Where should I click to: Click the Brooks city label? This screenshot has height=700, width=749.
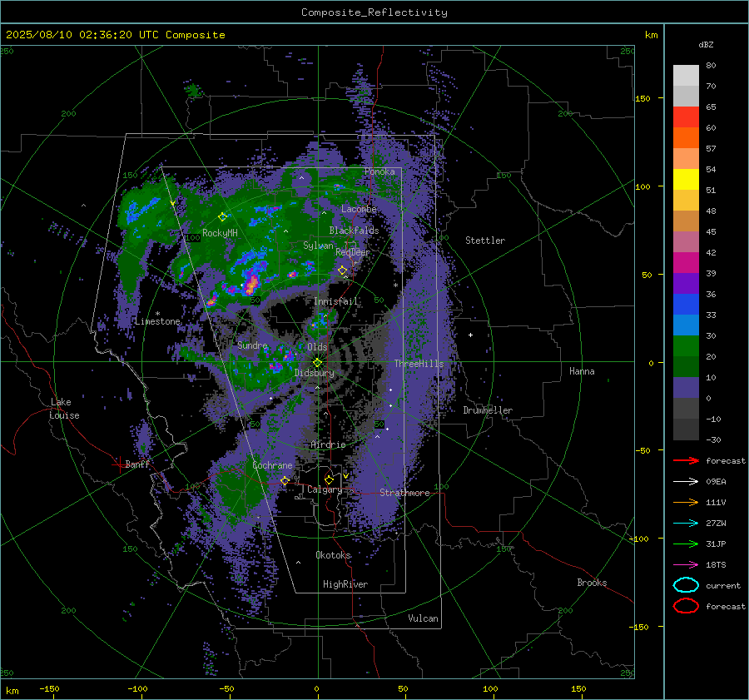click(592, 583)
